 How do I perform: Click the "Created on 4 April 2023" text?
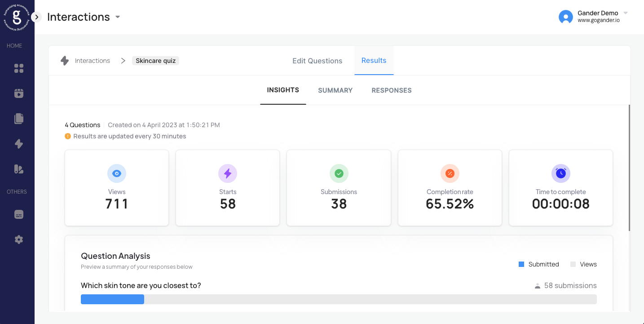(x=164, y=125)
